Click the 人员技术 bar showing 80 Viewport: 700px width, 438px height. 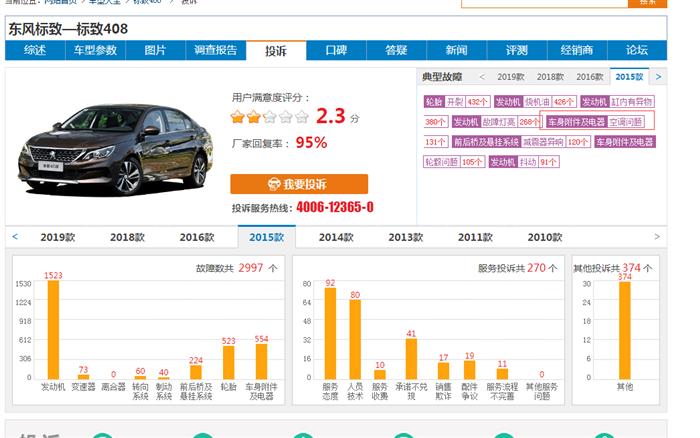tap(355, 340)
